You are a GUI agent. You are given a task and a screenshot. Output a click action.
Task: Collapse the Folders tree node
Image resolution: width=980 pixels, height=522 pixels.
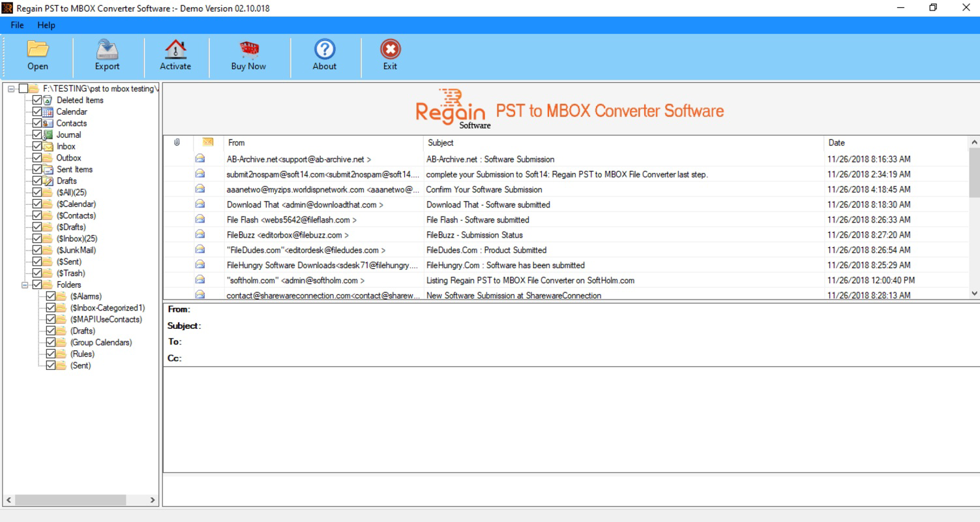25,284
